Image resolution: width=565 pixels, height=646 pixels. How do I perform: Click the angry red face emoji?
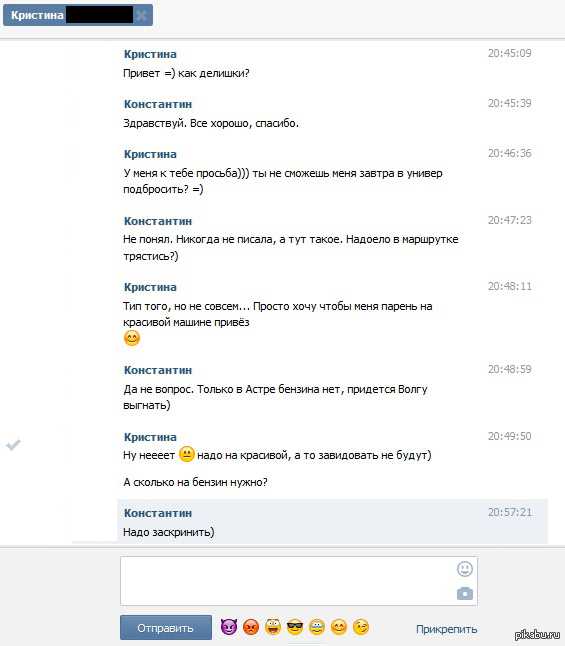251,627
